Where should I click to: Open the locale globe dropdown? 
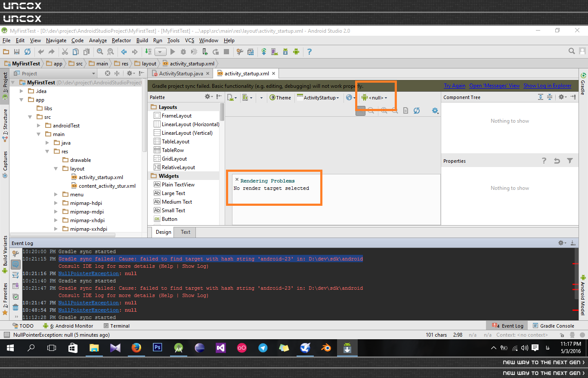coord(351,98)
